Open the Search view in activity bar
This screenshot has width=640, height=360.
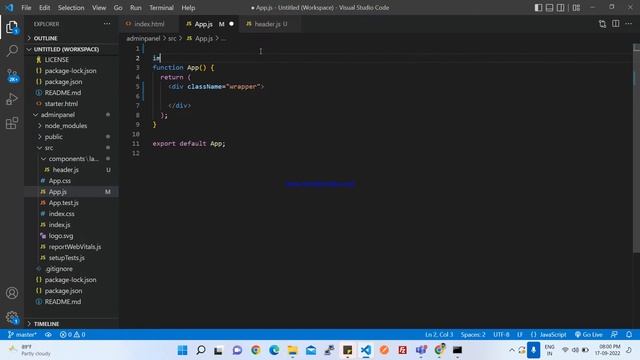12,51
